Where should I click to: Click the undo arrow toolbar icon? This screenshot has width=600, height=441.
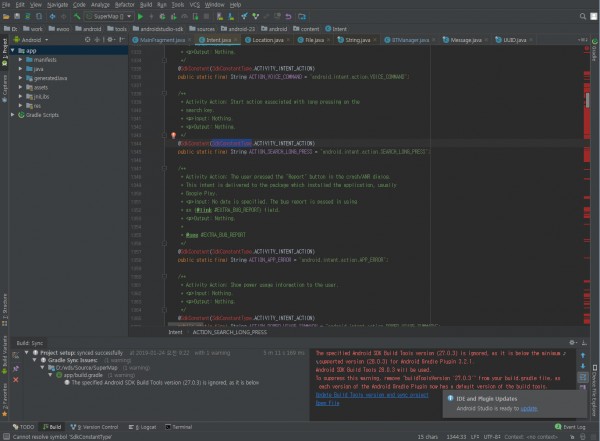[288, 16]
